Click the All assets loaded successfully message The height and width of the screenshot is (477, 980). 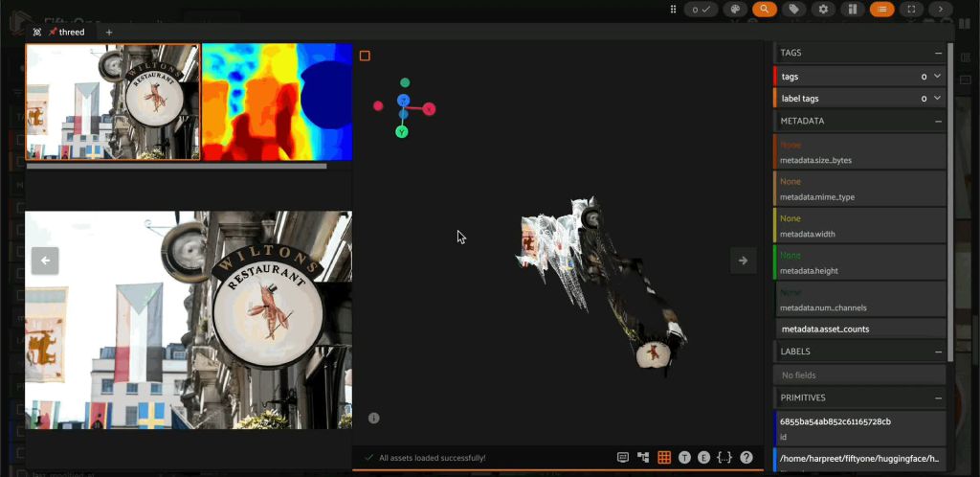(433, 458)
